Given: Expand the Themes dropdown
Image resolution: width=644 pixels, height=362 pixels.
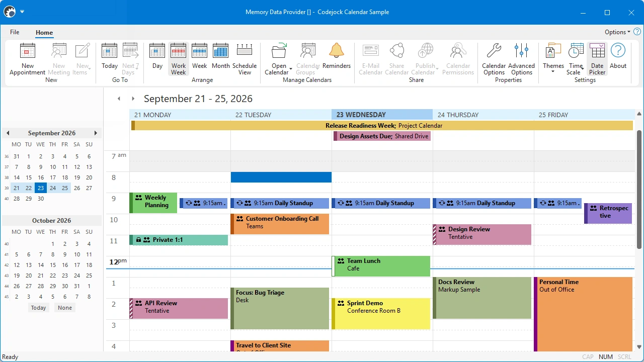Looking at the screenshot, I should 553,59.
